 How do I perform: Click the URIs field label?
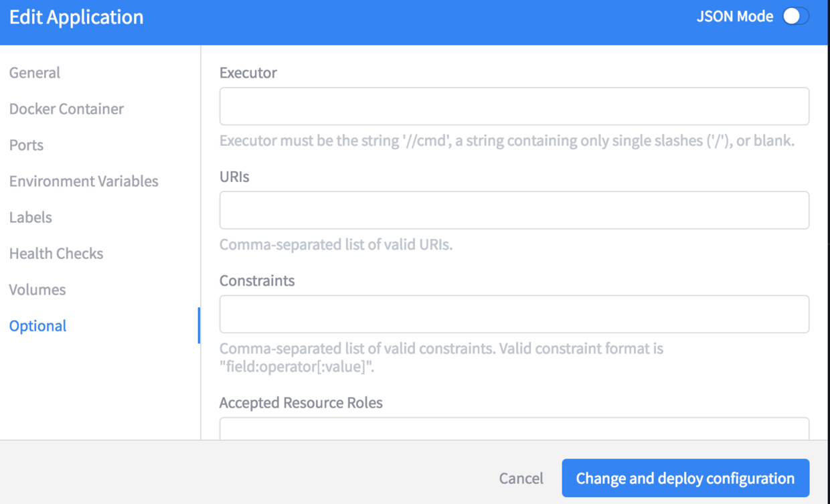234,177
